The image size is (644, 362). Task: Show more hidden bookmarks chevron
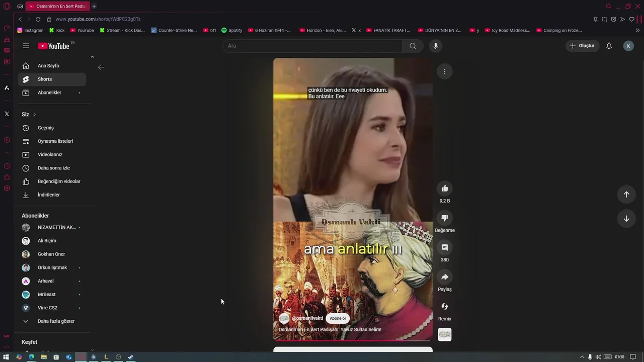tap(637, 30)
